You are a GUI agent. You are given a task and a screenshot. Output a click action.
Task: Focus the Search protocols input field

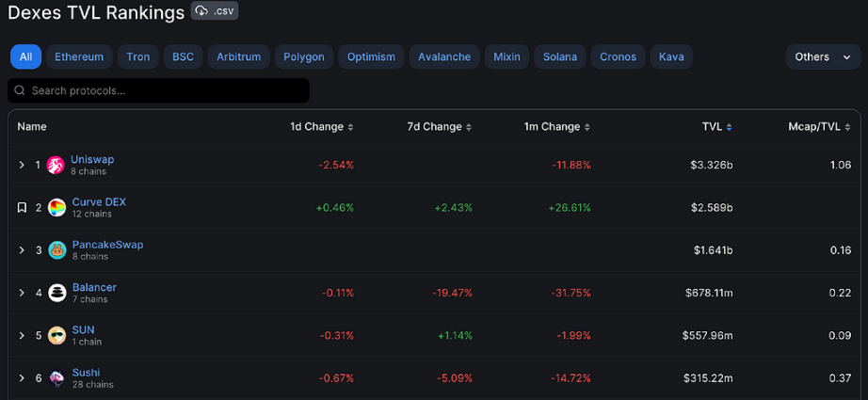click(x=158, y=90)
